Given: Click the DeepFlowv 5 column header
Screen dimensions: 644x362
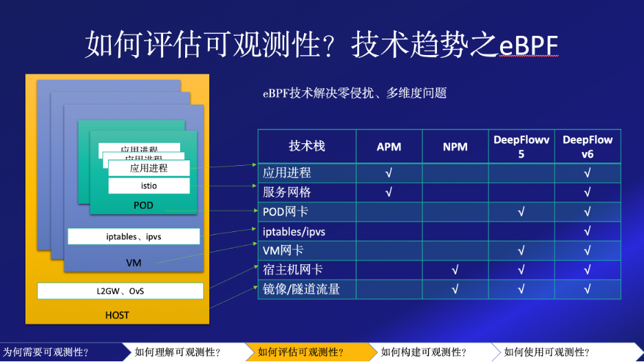Looking at the screenshot, I should (x=522, y=147).
